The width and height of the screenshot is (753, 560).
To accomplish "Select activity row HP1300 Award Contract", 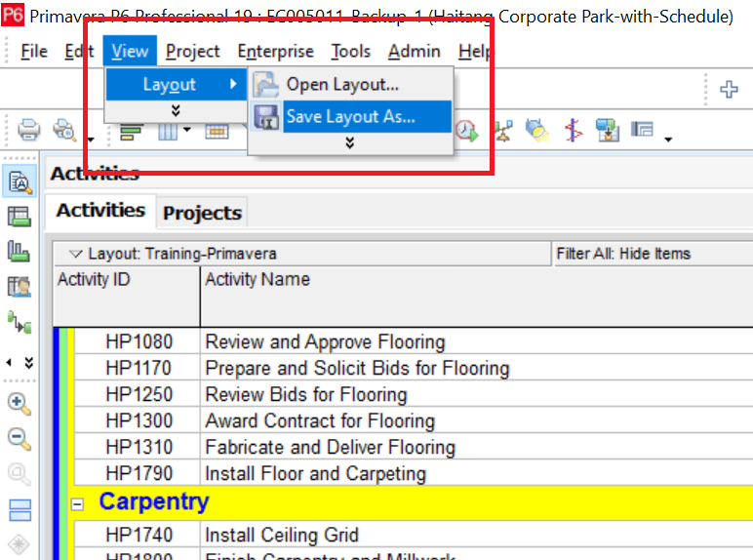I will click(x=414, y=420).
